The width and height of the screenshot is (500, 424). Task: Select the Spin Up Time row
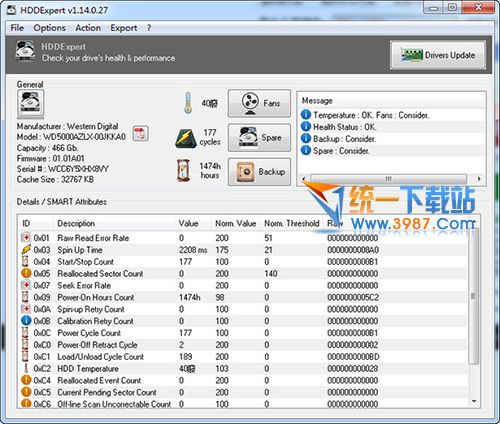243,250
